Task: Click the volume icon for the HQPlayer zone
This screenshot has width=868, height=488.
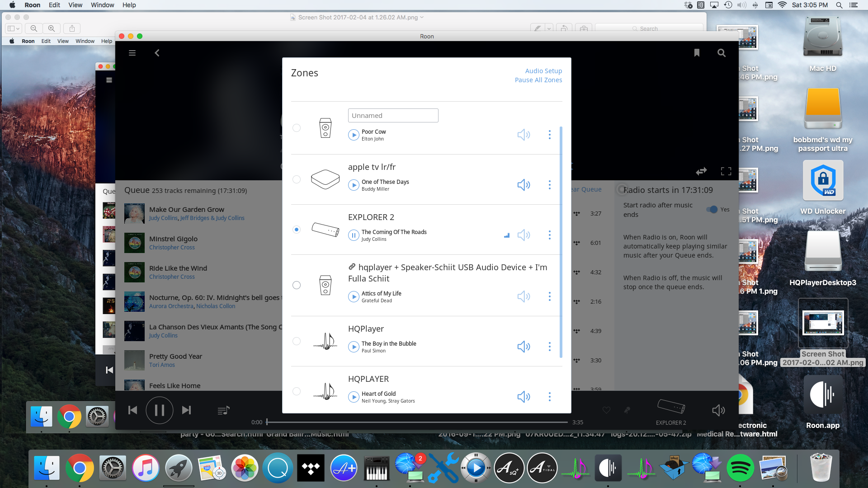Action: 524,347
